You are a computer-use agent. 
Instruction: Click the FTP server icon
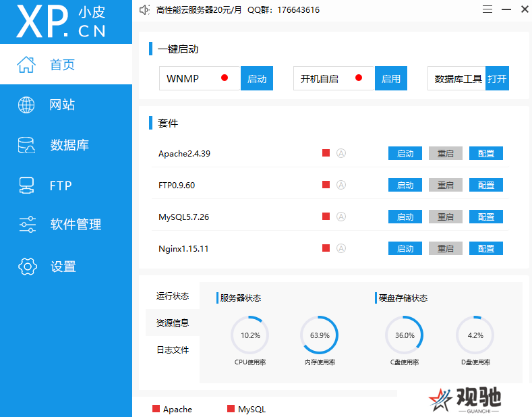(x=26, y=186)
